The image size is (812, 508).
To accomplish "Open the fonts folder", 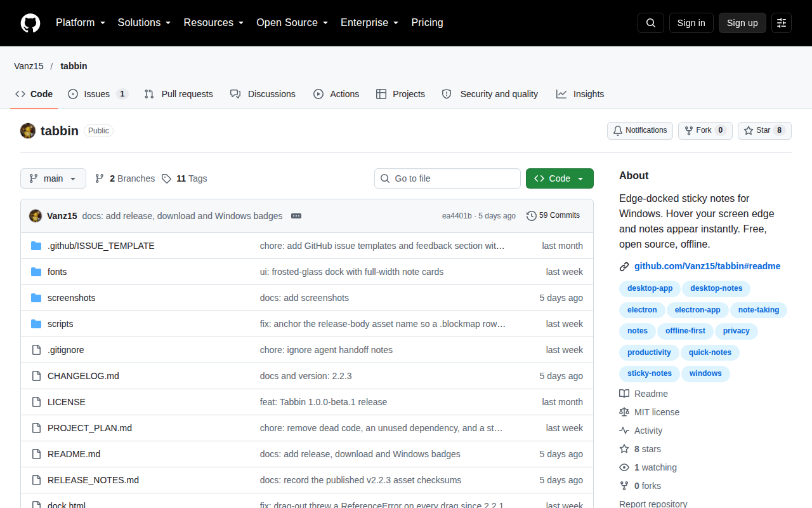I will pos(57,272).
